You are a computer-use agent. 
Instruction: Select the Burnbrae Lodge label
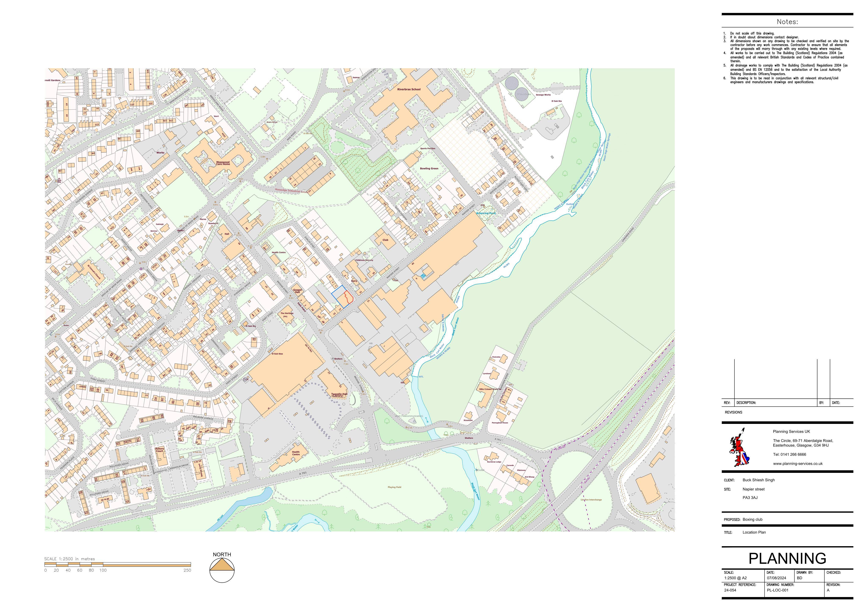click(x=494, y=462)
